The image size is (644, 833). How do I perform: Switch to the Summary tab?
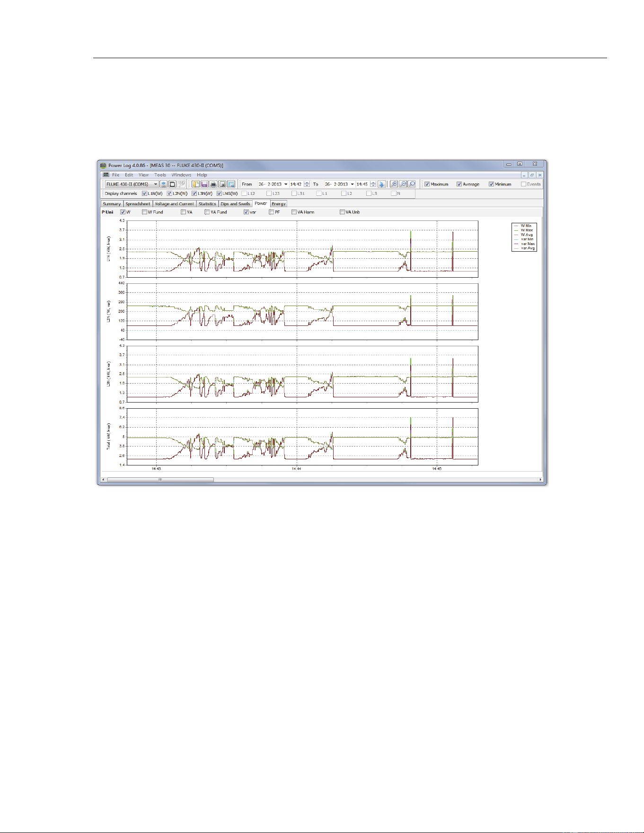[x=112, y=204]
